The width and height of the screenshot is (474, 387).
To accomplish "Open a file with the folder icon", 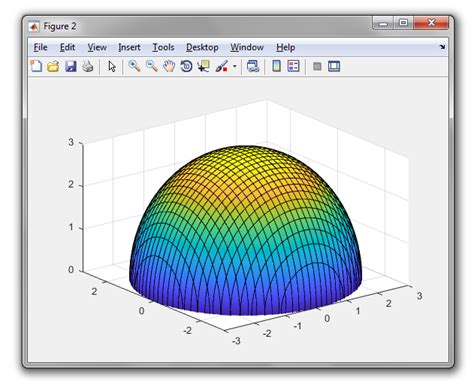I will (53, 66).
